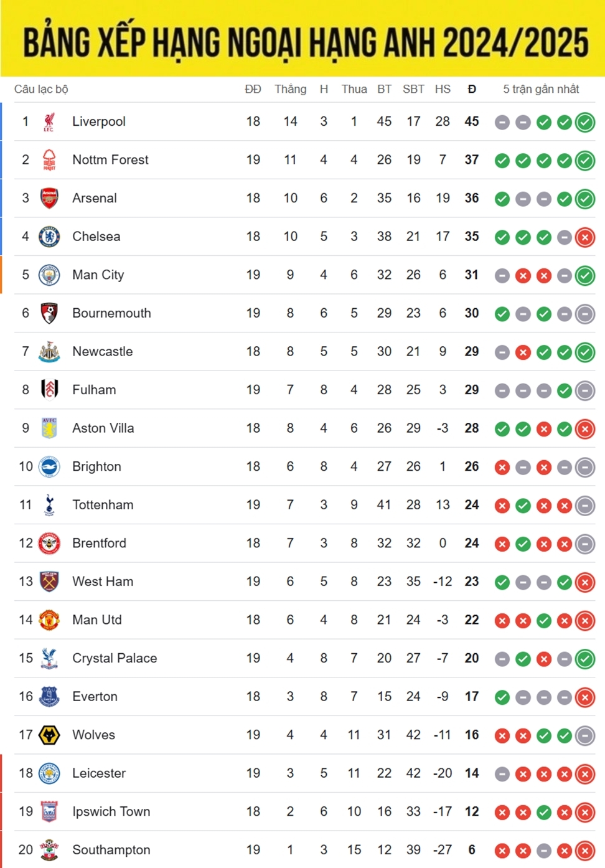The width and height of the screenshot is (605, 868).
Task: Click the Chelsea club crest
Action: click(x=49, y=237)
